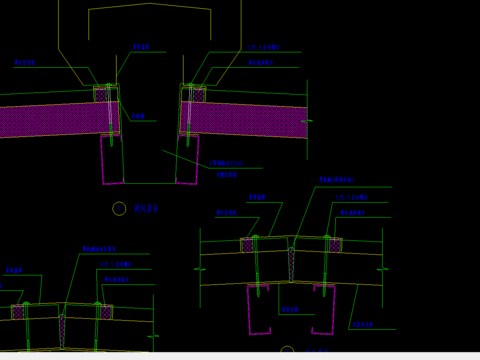480x360 pixels.
Task: Pick the ST5.5 label in bottom-left detail
Action: 115,265
